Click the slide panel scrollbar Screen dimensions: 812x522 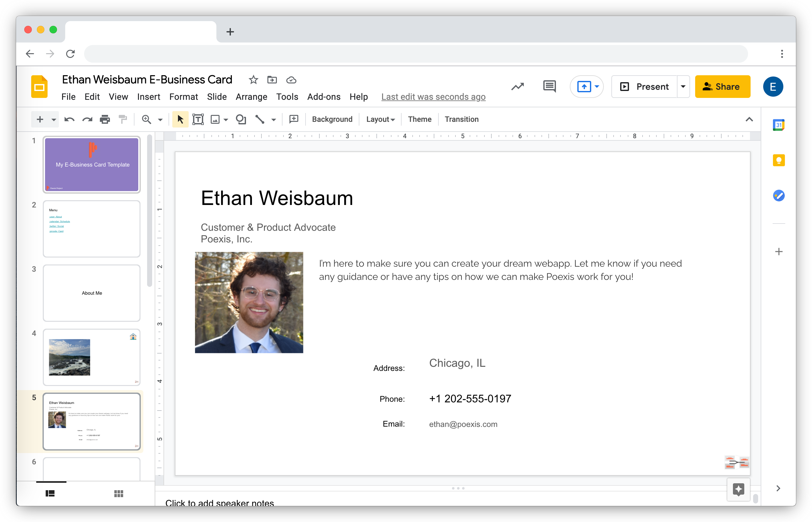[150, 211]
